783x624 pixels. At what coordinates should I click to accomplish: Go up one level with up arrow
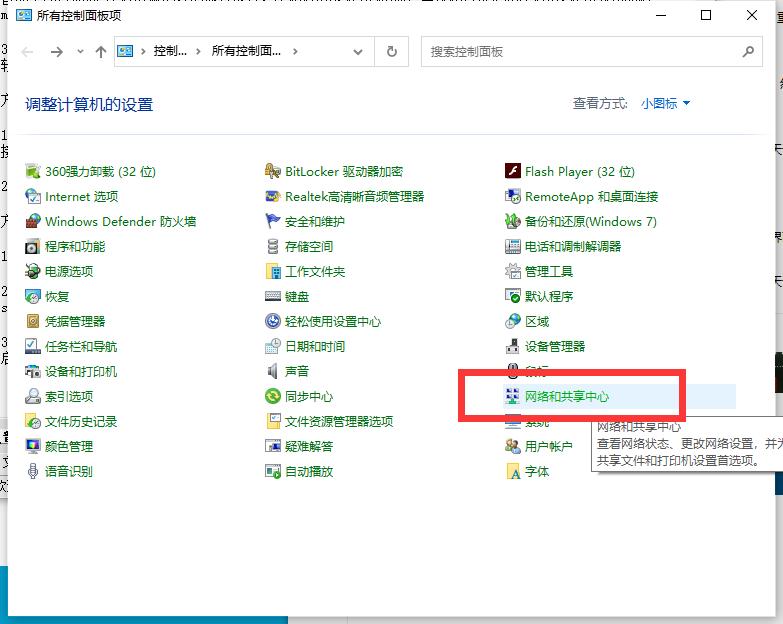click(100, 52)
